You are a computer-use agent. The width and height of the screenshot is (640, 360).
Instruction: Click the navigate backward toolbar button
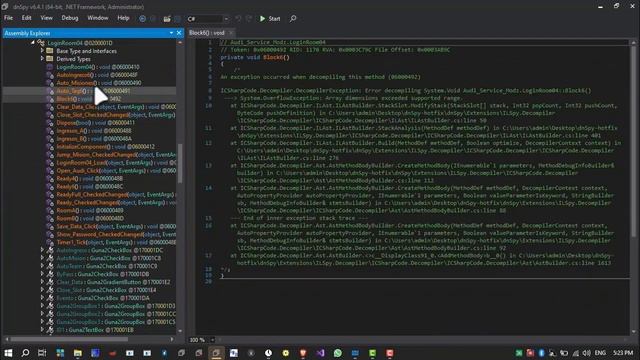click(142, 19)
